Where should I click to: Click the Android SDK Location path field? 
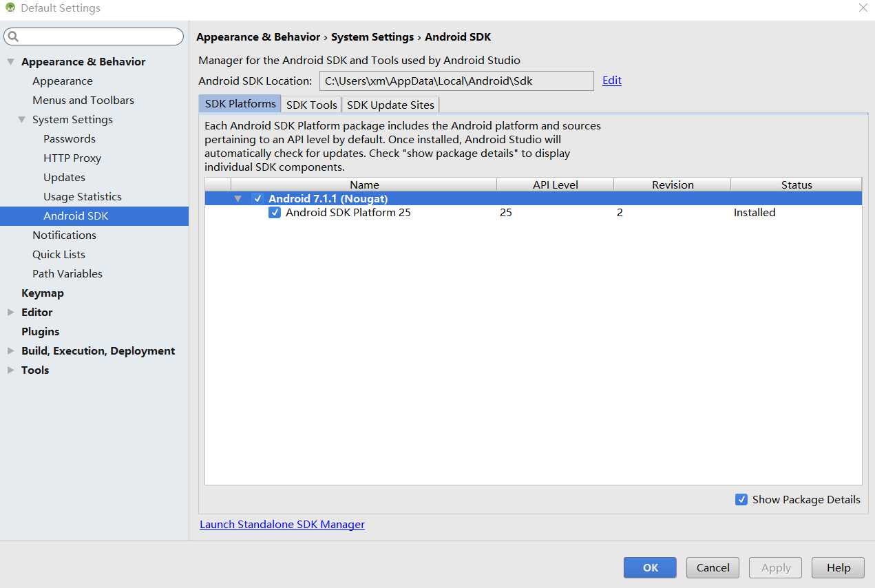click(x=456, y=81)
